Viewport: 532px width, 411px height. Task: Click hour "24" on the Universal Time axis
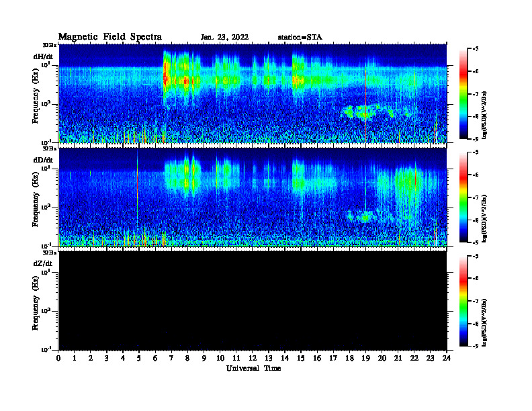[447, 358]
